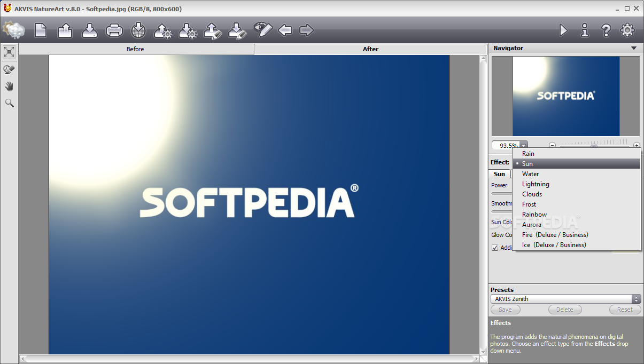Click the Save preset button
Image resolution: width=644 pixels, height=364 pixels.
tap(505, 310)
